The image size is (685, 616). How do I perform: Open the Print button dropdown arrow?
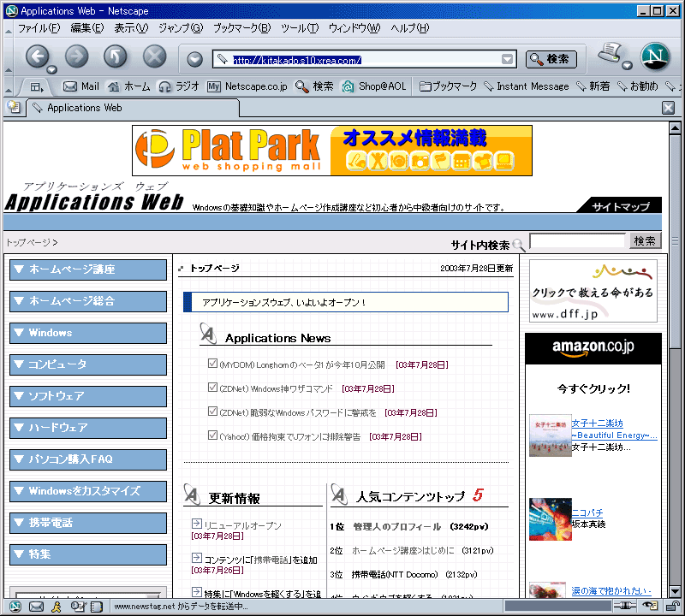628,66
